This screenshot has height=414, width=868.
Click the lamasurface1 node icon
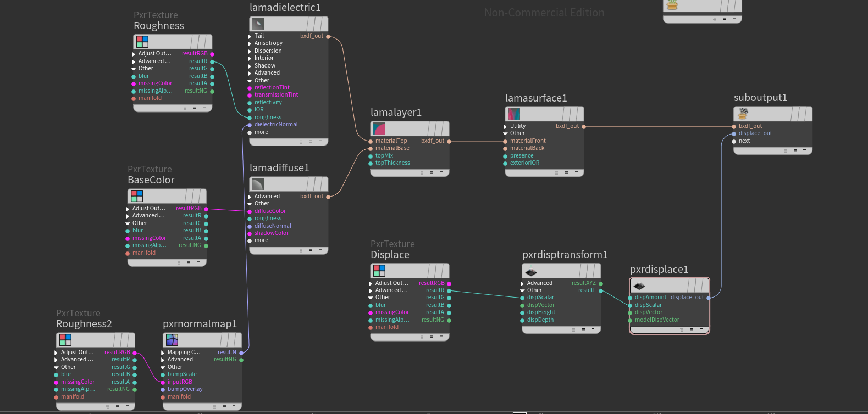click(x=513, y=114)
